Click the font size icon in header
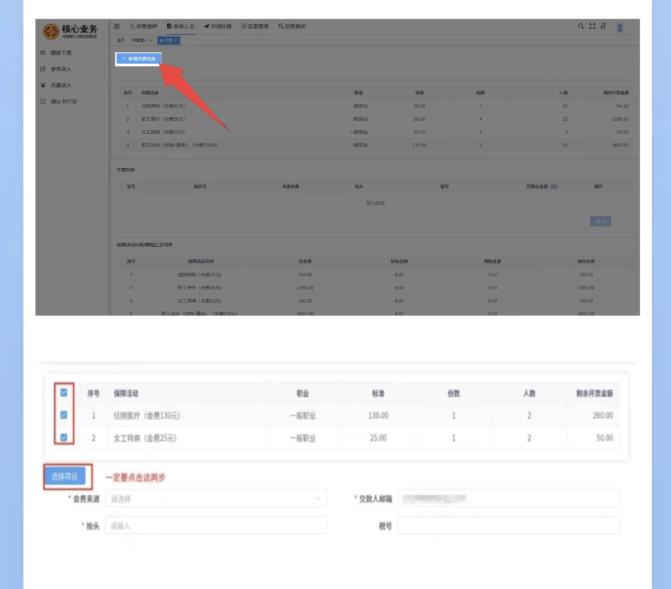 coord(602,26)
